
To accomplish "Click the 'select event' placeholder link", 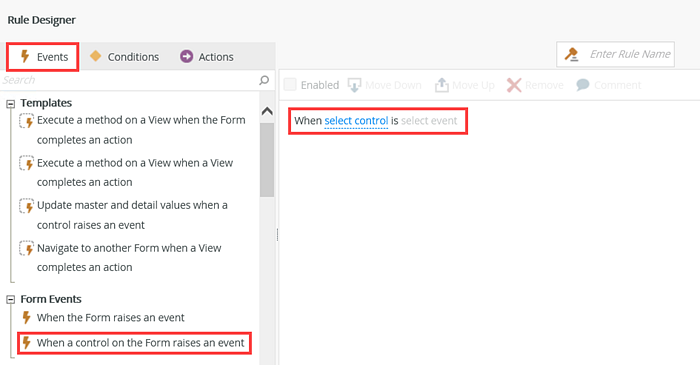I will pyautogui.click(x=429, y=121).
